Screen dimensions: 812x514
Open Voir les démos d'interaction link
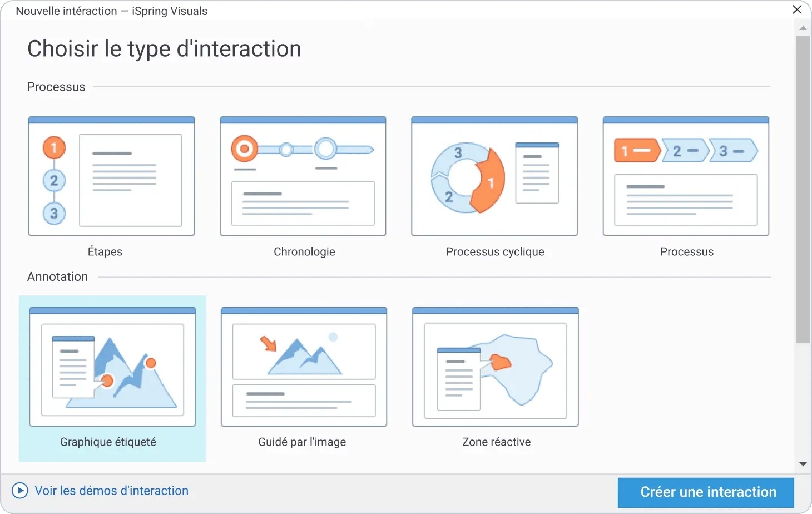tap(112, 491)
